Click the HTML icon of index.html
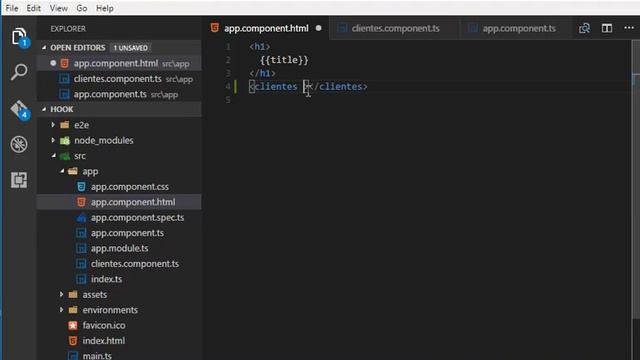 (x=73, y=341)
